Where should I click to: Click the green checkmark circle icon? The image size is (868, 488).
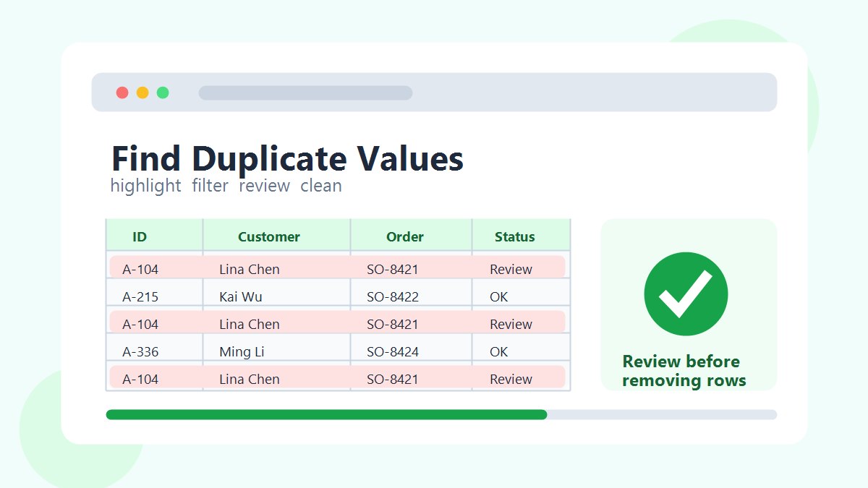686,294
